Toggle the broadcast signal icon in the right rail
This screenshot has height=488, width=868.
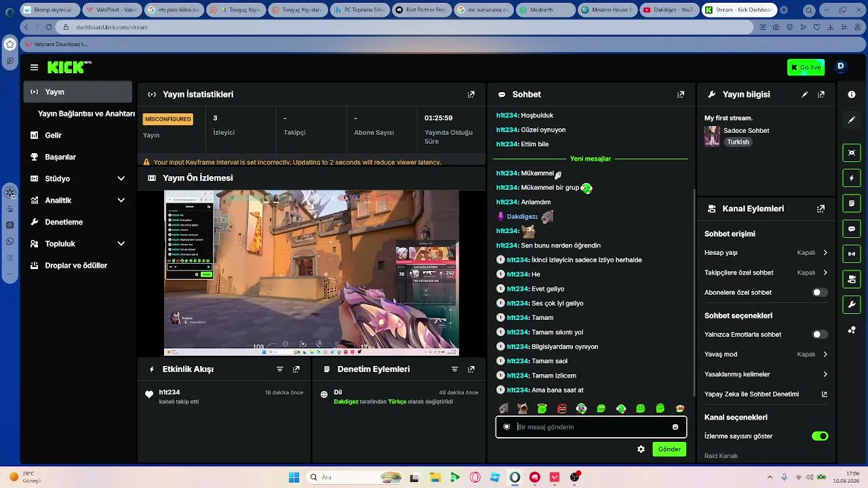tap(852, 254)
